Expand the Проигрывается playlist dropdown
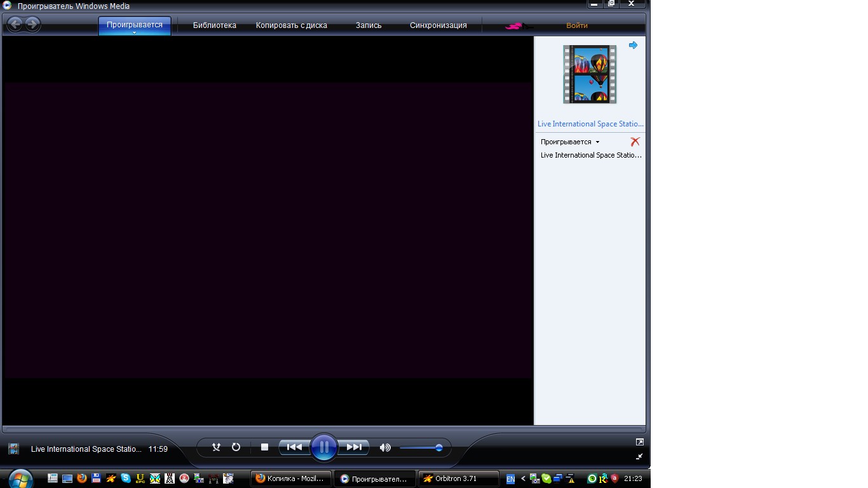 (x=570, y=142)
